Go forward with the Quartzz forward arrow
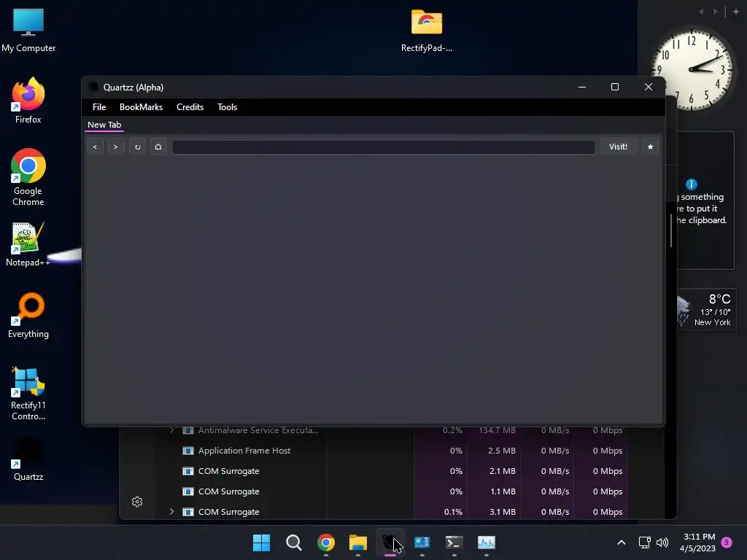747x560 pixels. 116,147
